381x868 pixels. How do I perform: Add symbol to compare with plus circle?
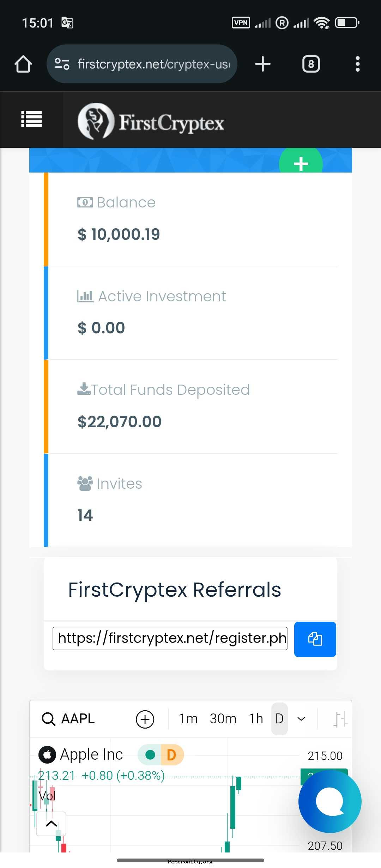tap(145, 719)
